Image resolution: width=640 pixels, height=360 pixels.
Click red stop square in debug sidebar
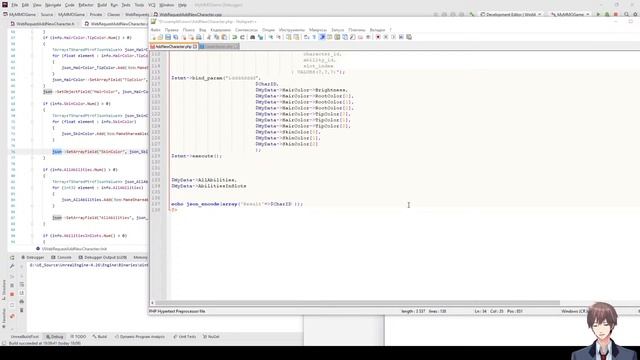click(x=12, y=294)
